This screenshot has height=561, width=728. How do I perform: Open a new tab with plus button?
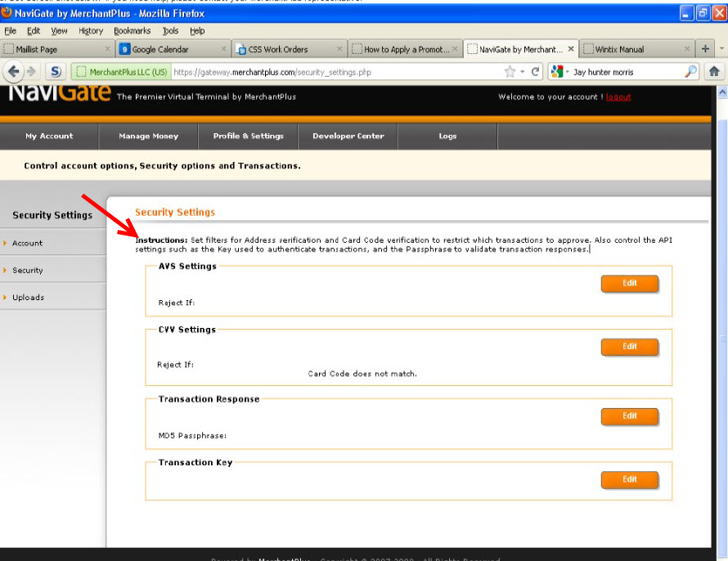pyautogui.click(x=705, y=49)
